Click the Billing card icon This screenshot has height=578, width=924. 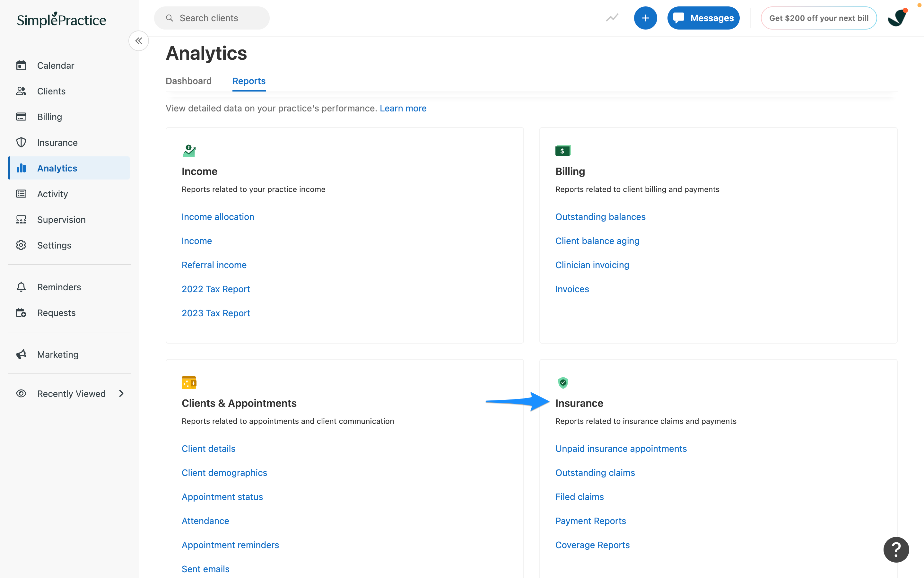tap(21, 117)
